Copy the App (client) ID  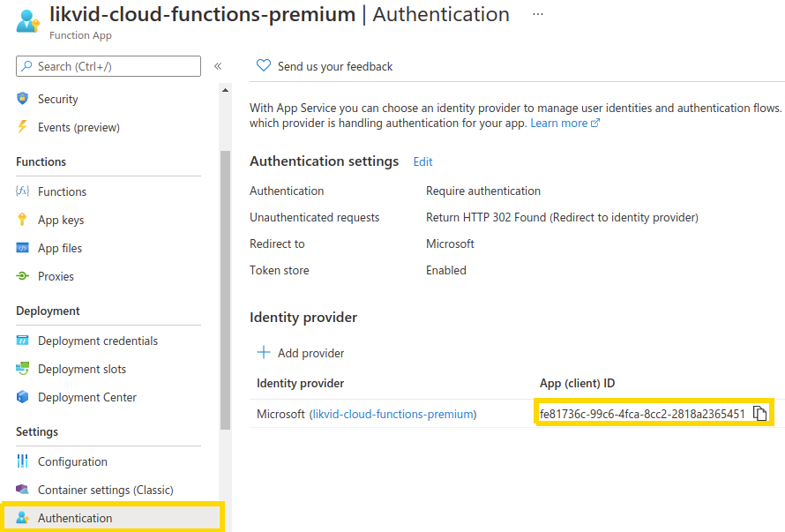[760, 413]
